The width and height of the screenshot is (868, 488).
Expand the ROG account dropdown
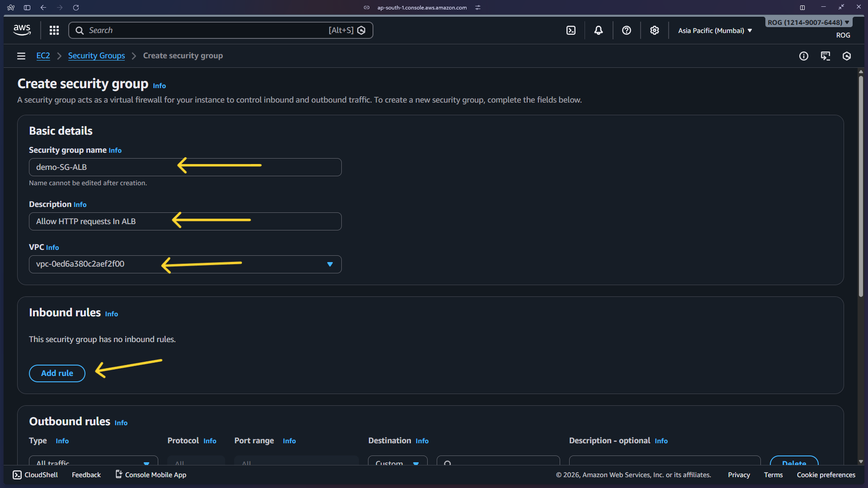click(x=808, y=22)
